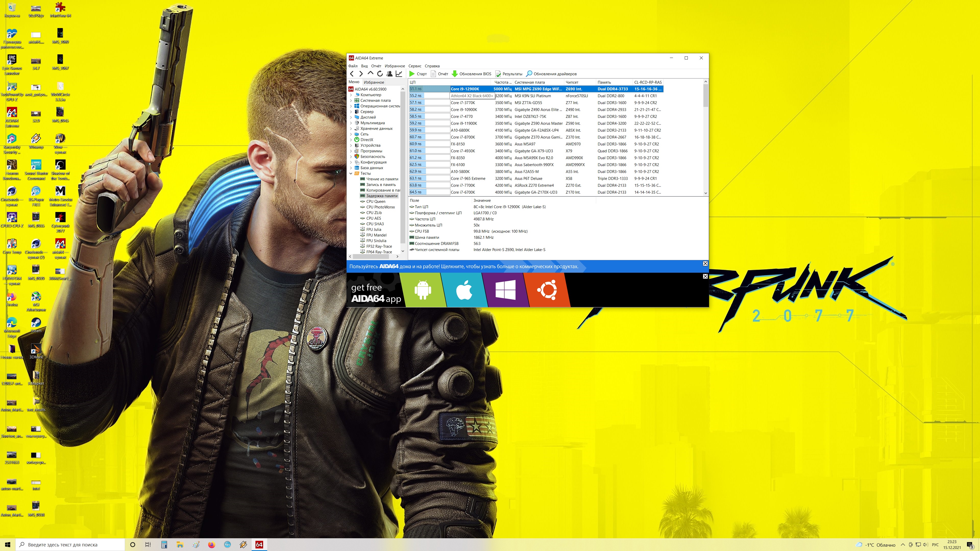Image resolution: width=980 pixels, height=551 pixels.
Task: Open Обновления BIOS download icon
Action: tap(455, 74)
